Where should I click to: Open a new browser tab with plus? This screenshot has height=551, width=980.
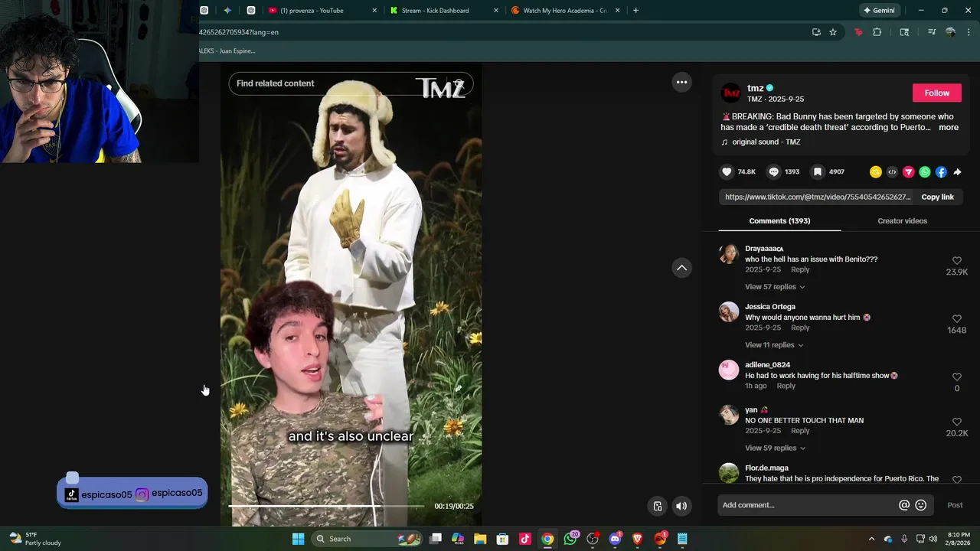[x=636, y=11]
